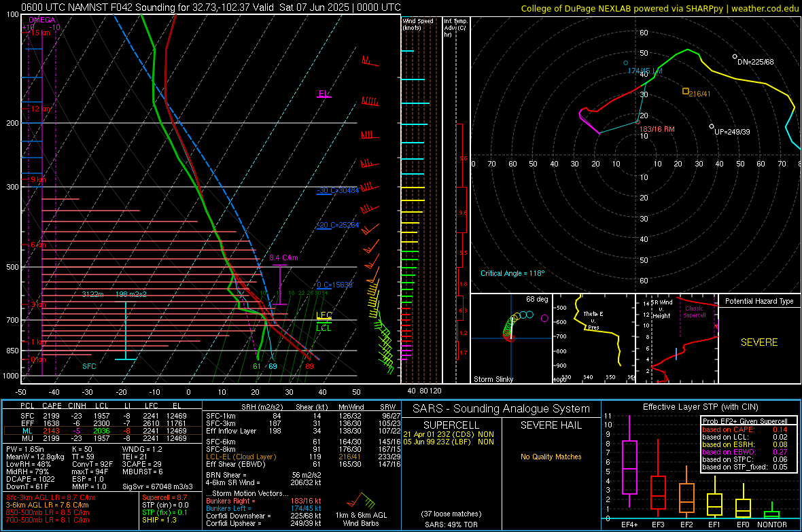Click the 1km & 6km AGL wind barbs icon

361,500
